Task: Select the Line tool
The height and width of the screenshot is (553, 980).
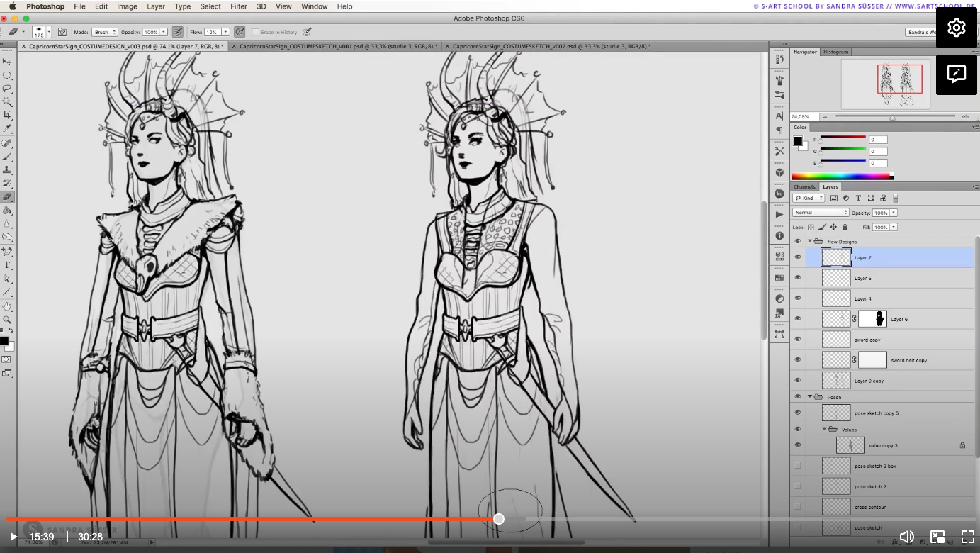Action: click(7, 292)
